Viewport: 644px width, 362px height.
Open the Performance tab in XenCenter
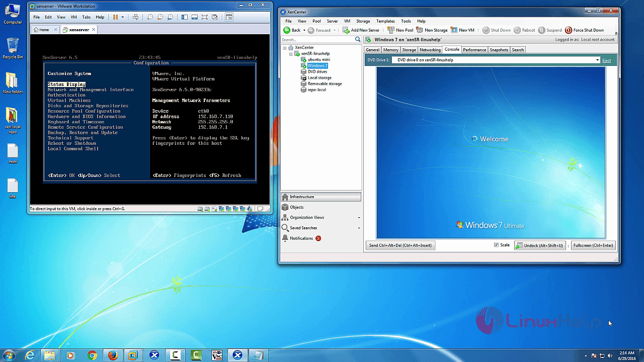[474, 50]
